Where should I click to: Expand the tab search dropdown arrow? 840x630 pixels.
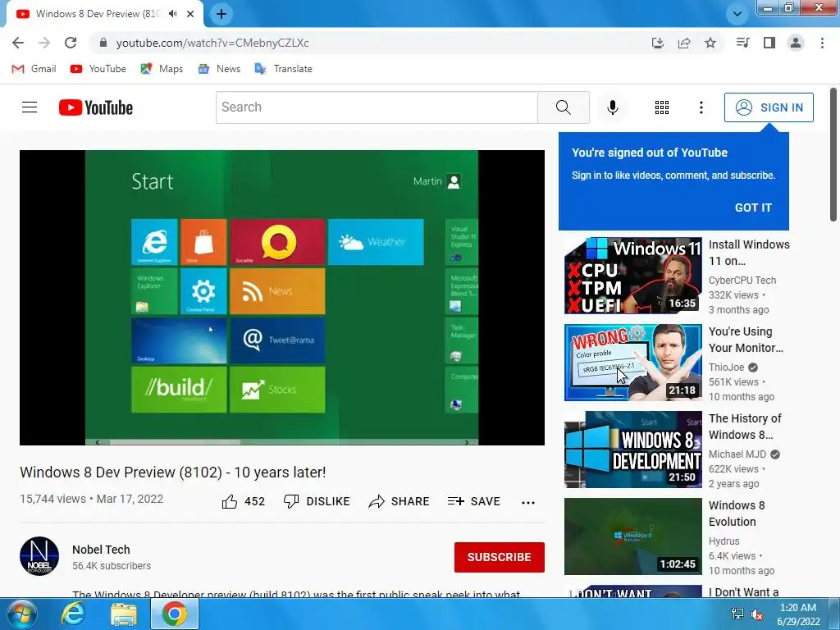click(x=737, y=14)
